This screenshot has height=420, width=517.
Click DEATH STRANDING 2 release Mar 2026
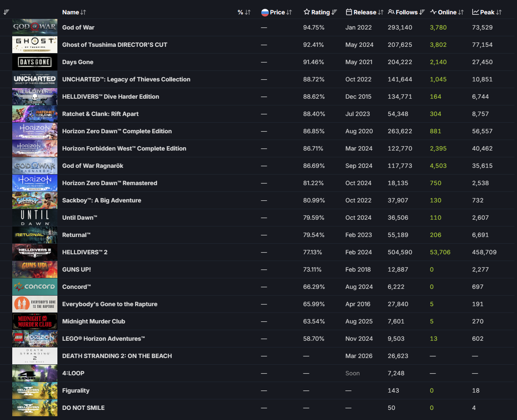pyautogui.click(x=359, y=356)
